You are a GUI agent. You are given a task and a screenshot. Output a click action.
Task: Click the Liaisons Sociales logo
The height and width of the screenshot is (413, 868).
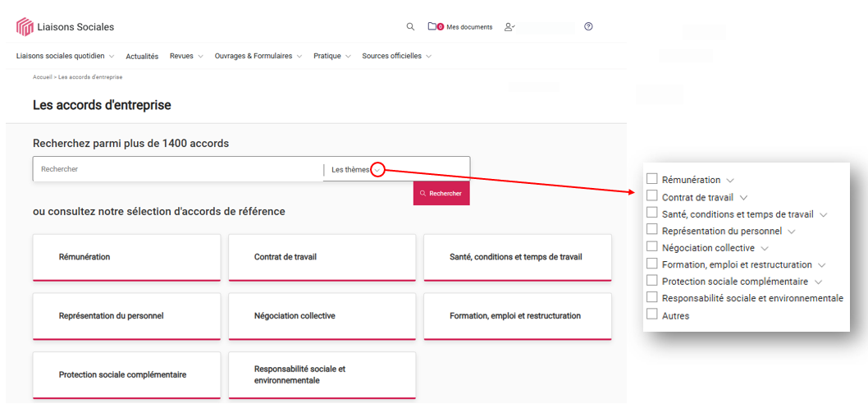66,26
